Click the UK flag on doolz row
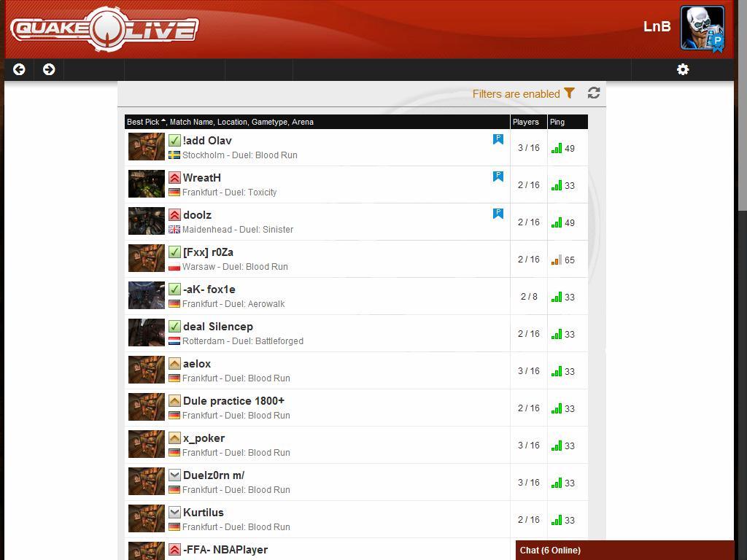The image size is (747, 560). click(x=174, y=230)
